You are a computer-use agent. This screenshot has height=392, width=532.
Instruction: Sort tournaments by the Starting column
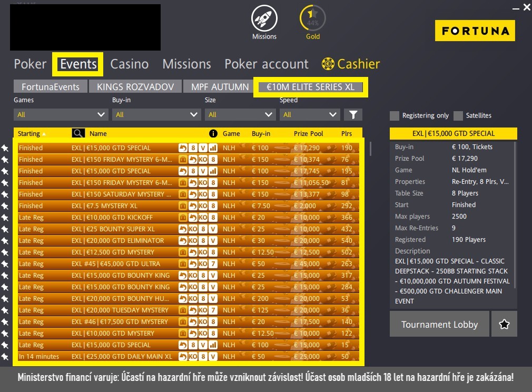pos(32,133)
